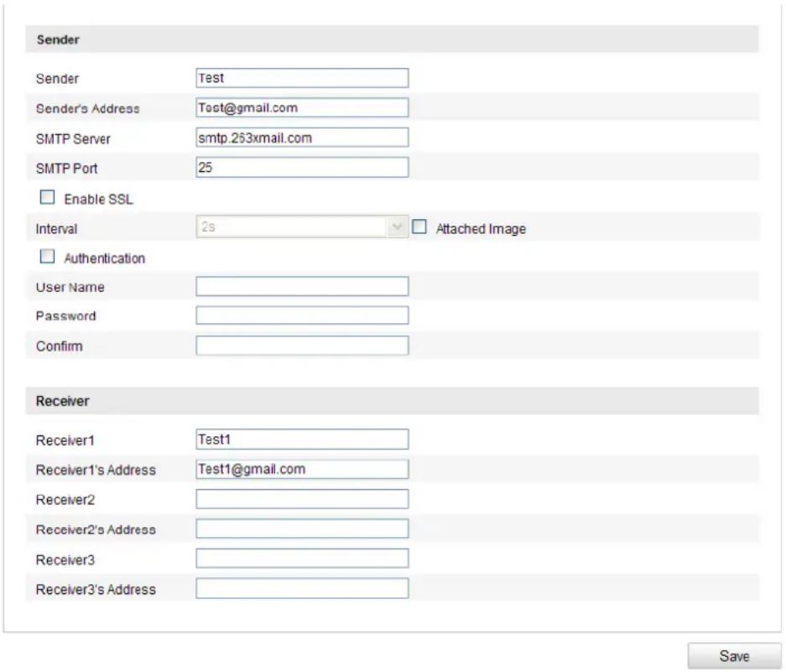The image size is (786, 672).
Task: Click the User Name input field
Action: (302, 286)
